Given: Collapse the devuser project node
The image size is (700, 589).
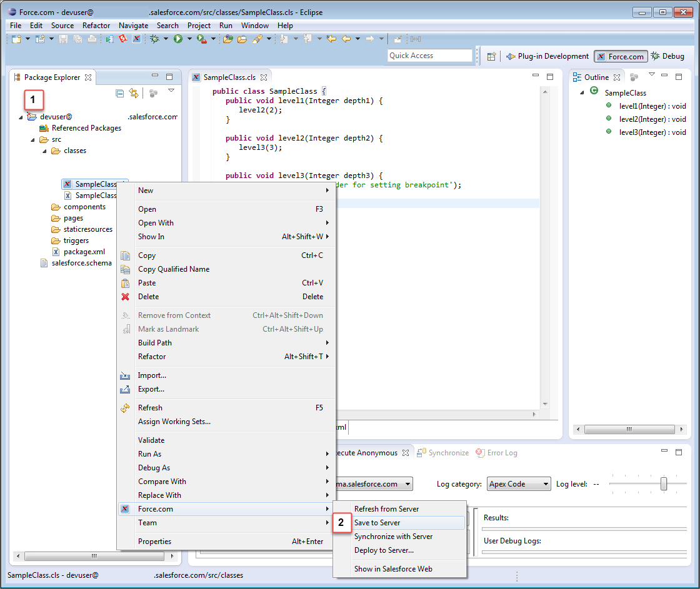Looking at the screenshot, I should coord(21,117).
